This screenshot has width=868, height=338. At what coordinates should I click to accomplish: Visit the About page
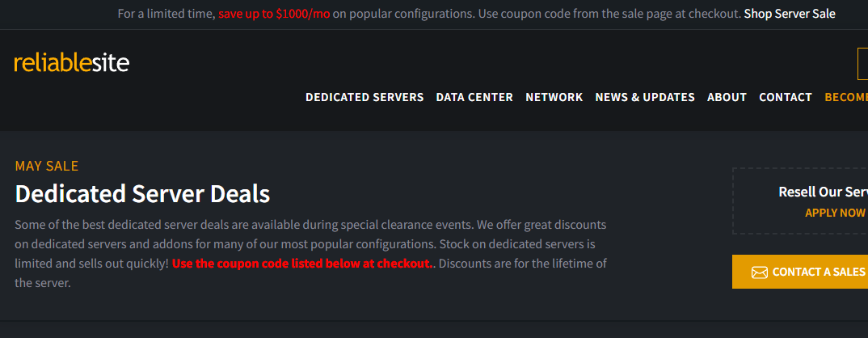click(727, 97)
